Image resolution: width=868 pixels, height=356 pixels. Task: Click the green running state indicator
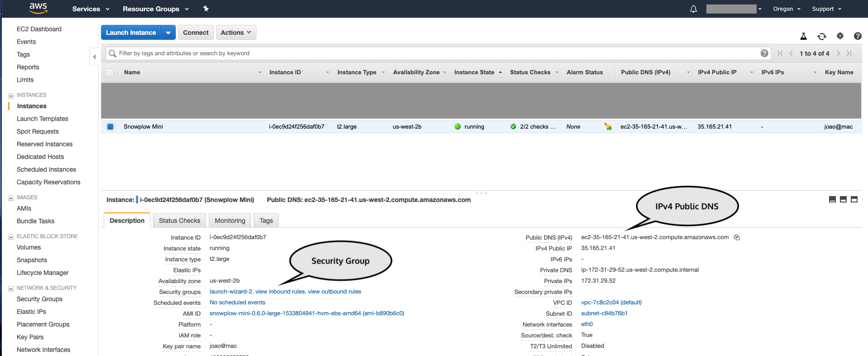(458, 126)
